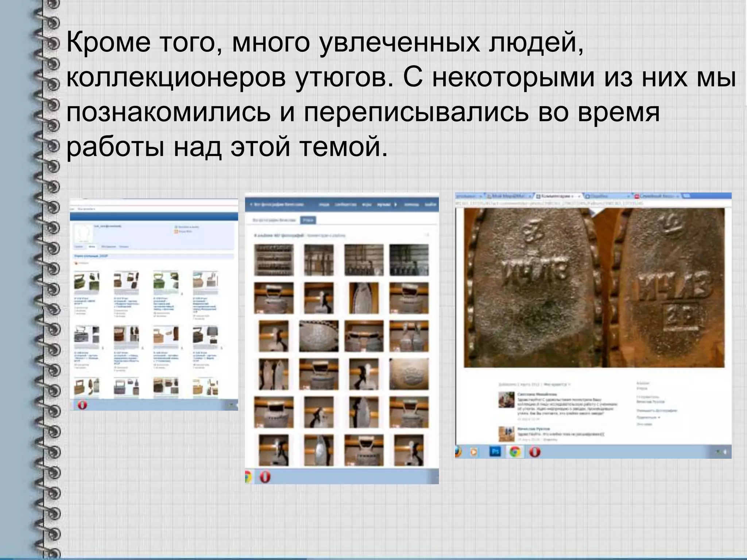
Task: Open the green iron lot thumbnail
Action: coord(166,282)
